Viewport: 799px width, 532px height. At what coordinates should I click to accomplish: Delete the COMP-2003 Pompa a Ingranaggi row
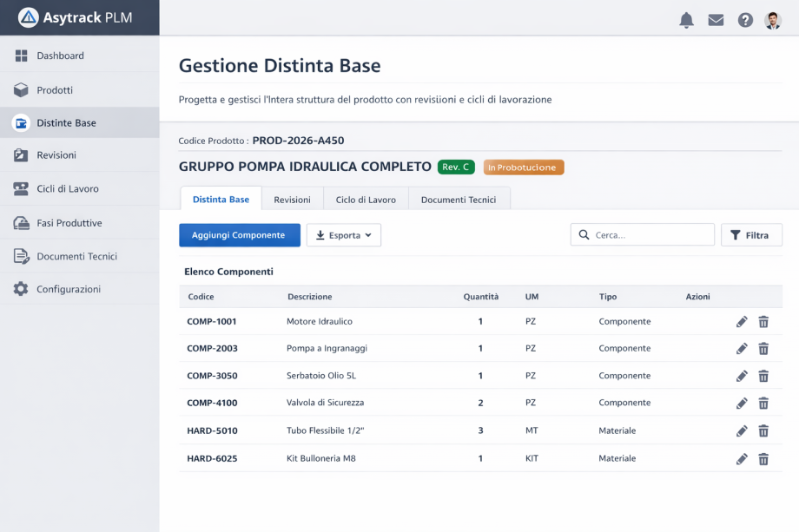(x=763, y=349)
